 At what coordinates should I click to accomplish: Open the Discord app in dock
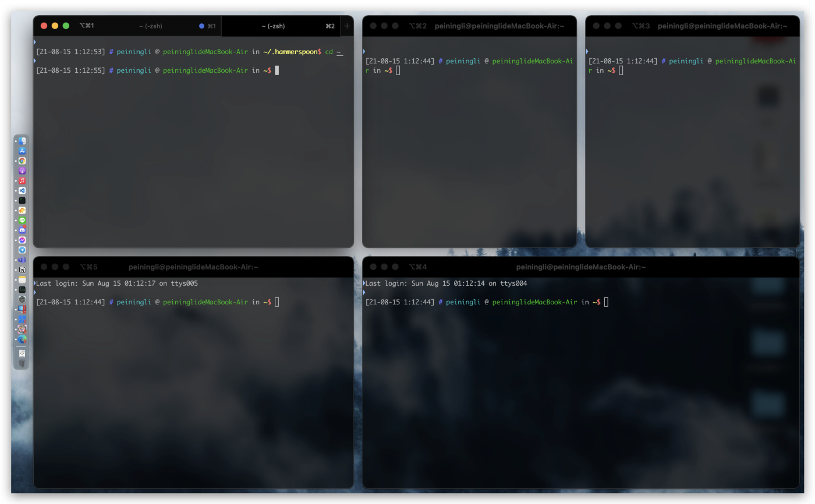(x=22, y=230)
